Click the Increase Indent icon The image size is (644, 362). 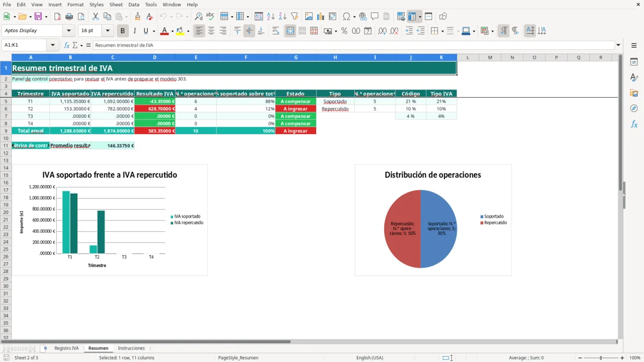(409, 31)
